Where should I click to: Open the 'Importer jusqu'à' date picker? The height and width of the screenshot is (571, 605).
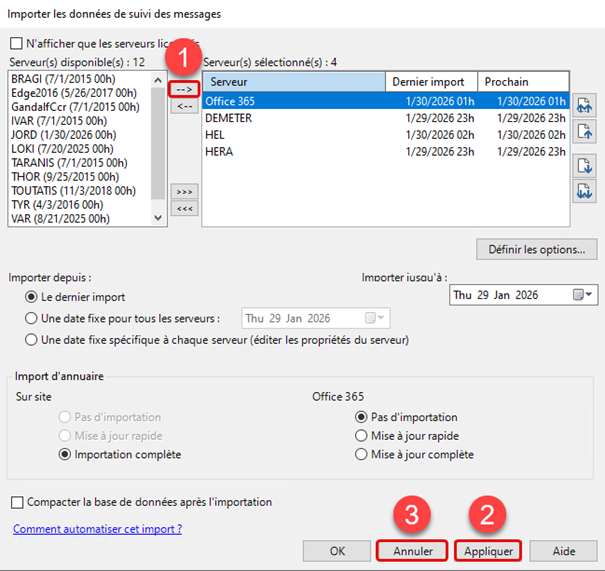pyautogui.click(x=578, y=295)
